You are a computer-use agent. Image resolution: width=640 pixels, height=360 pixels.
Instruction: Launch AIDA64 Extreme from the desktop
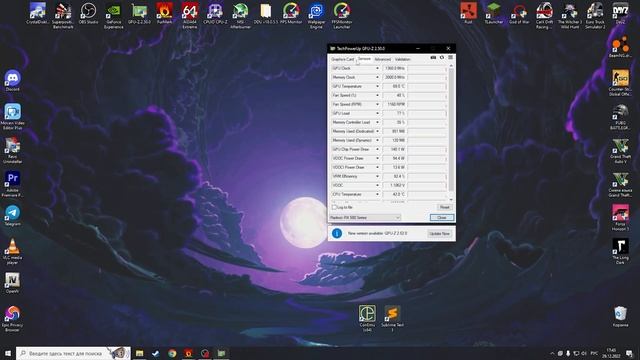click(x=190, y=16)
